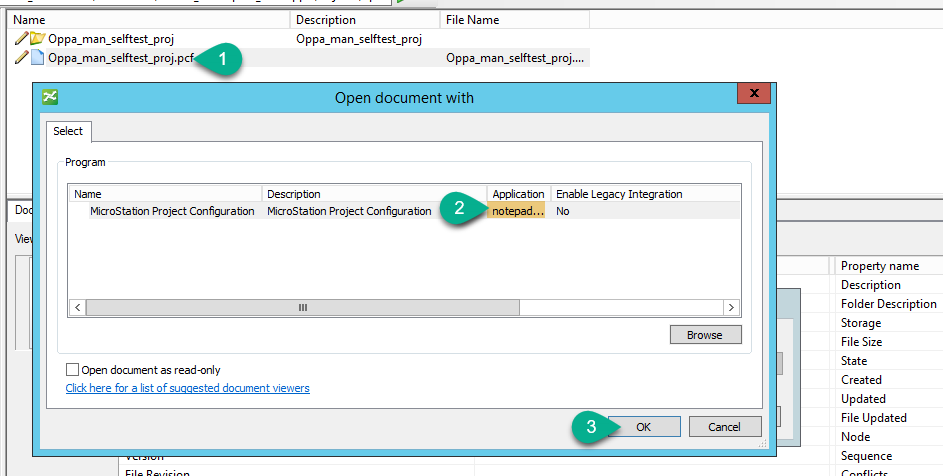Click the Browse button
The height and width of the screenshot is (476, 943).
point(705,335)
